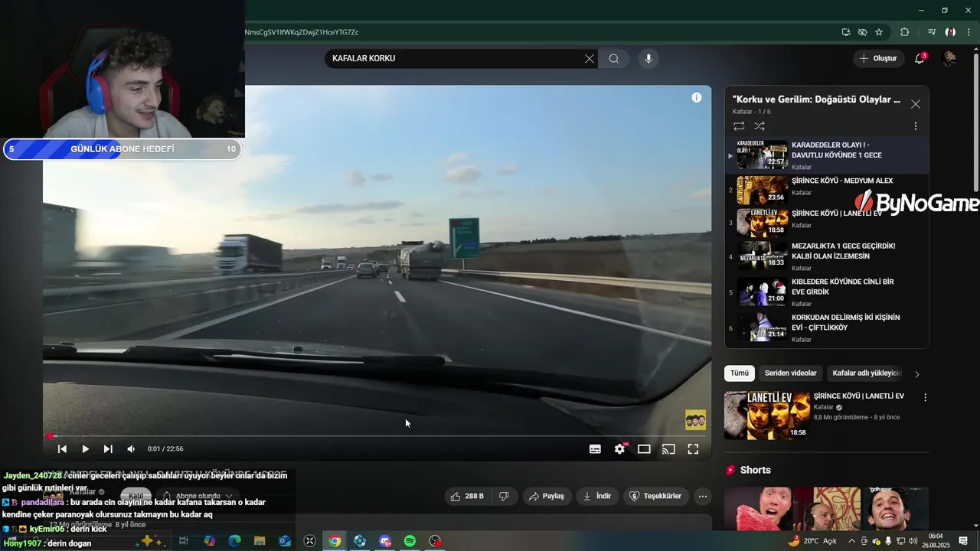
Task: Enter fullscreen mode
Action: (693, 449)
